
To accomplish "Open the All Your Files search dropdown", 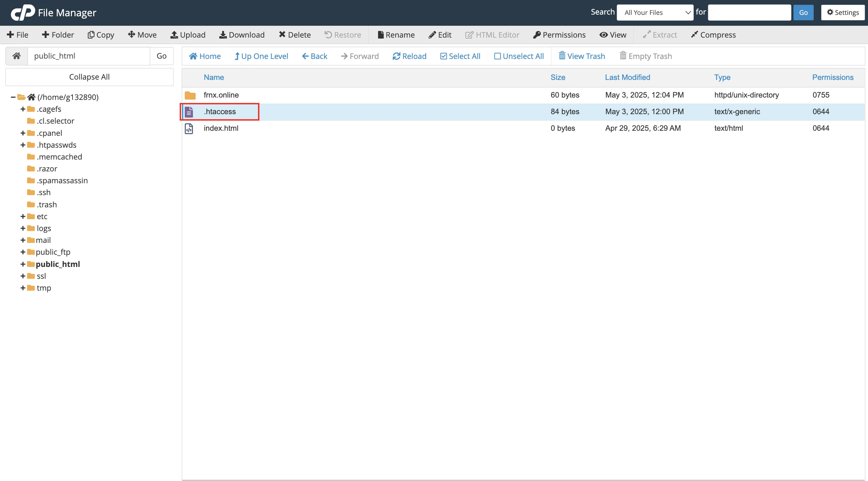I will [x=655, y=13].
